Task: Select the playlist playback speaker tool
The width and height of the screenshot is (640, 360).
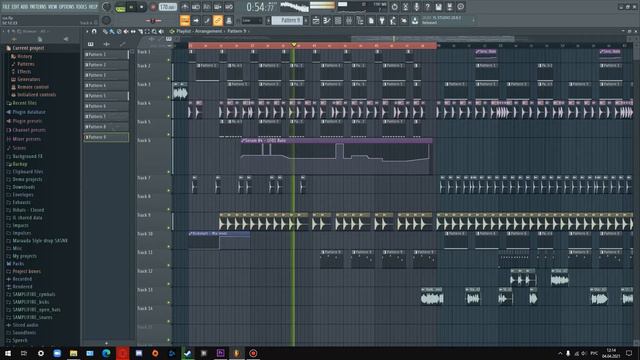Action: click(161, 31)
